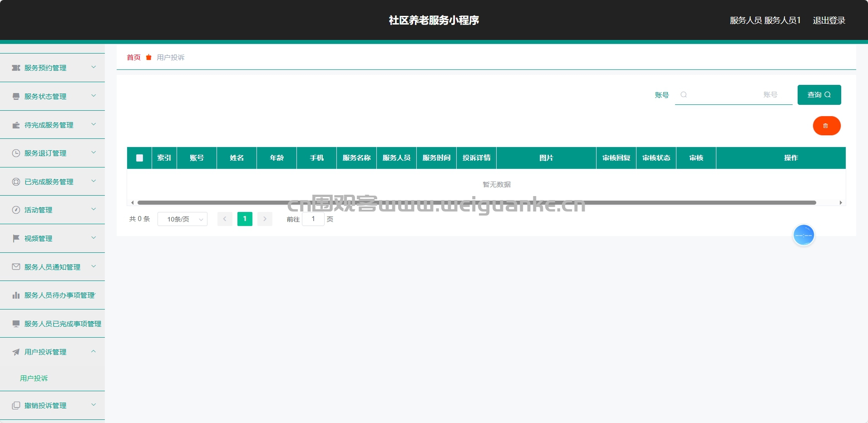This screenshot has height=423, width=868.
Task: Click the 社区养老服务小程序 title
Action: (x=434, y=20)
